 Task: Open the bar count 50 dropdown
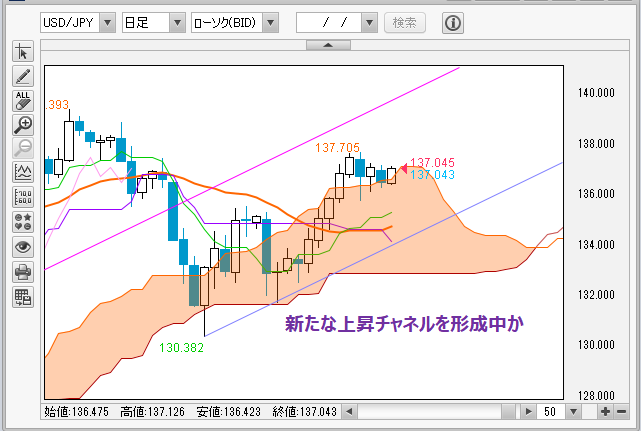[x=574, y=411]
